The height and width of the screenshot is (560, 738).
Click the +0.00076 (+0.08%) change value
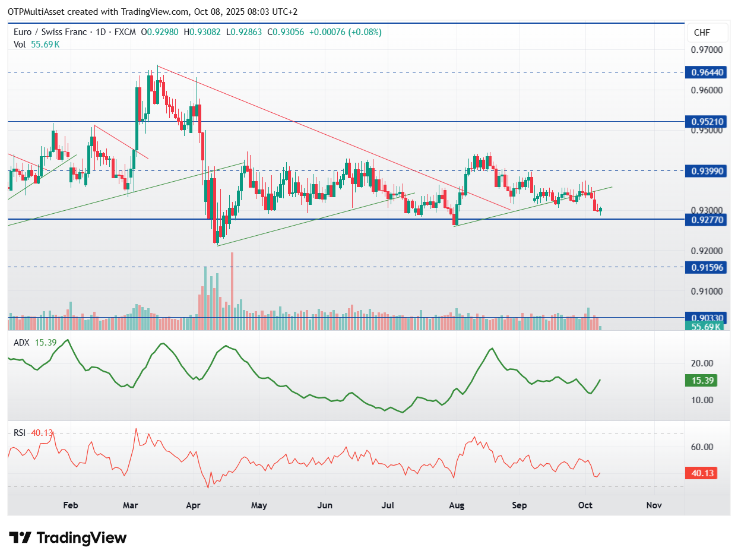tap(344, 32)
